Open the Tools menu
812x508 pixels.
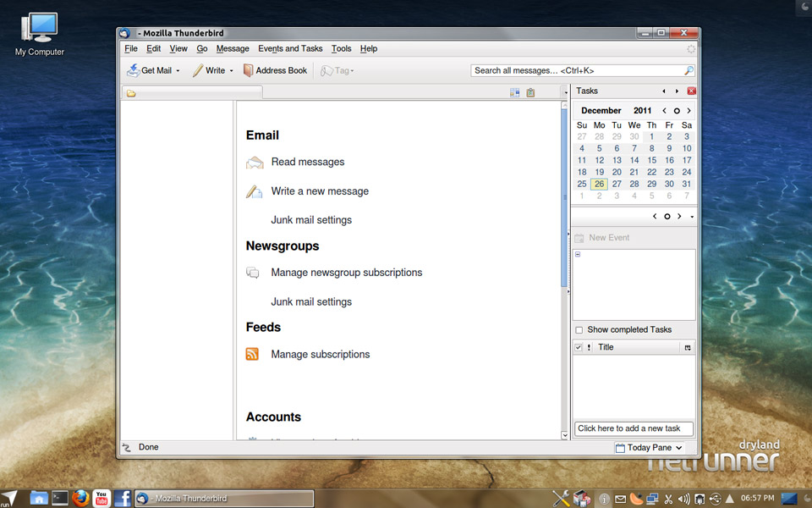(341, 49)
